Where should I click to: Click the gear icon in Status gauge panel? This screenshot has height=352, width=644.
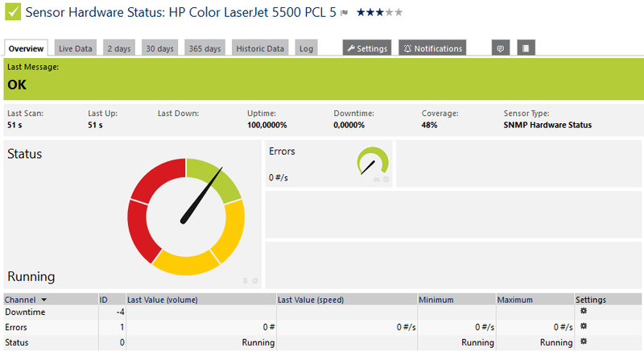tap(255, 281)
